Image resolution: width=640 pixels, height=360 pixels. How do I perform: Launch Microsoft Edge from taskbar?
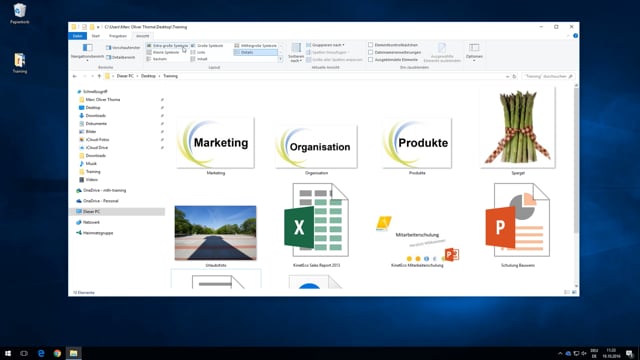tap(41, 353)
